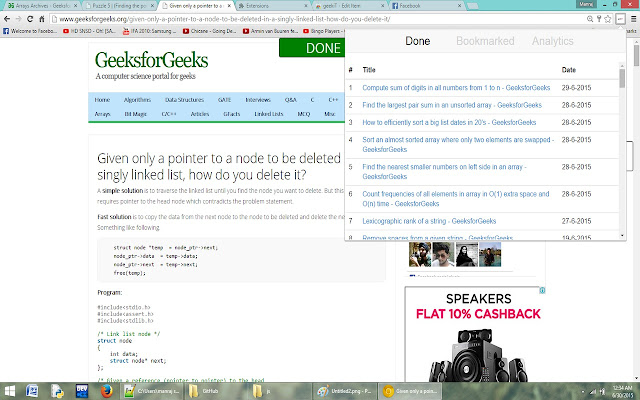Click the ad info icon on speakers ad
The height and width of the screenshot is (400, 640).
(x=542, y=290)
